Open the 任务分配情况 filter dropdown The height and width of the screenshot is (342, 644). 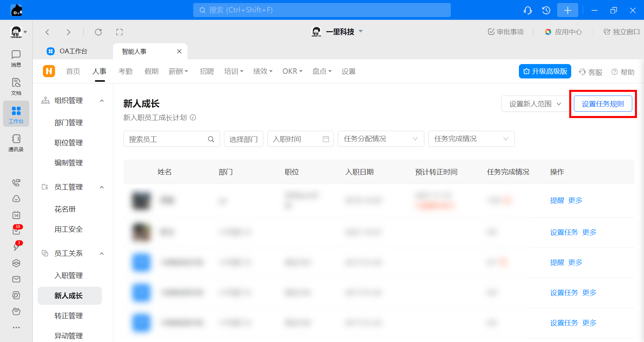click(x=381, y=139)
